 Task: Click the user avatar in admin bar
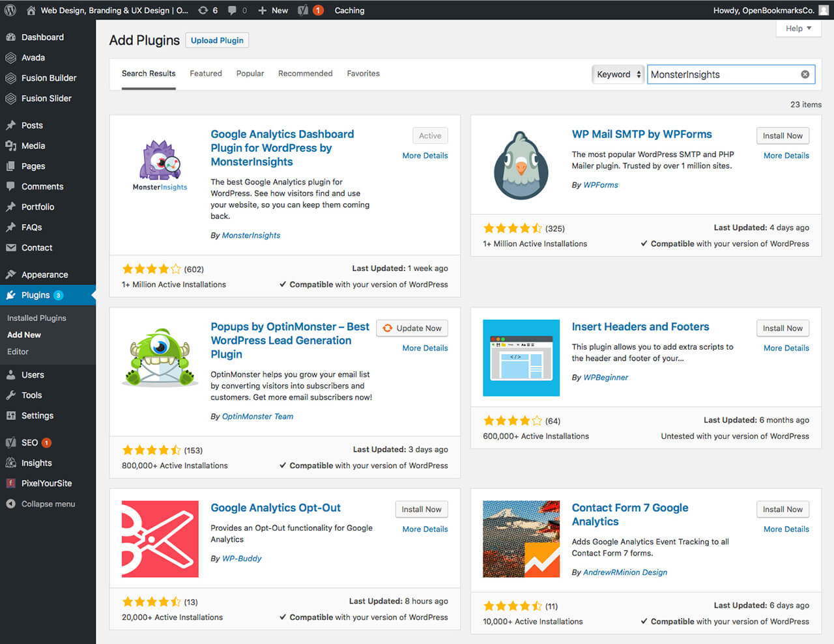tap(824, 10)
